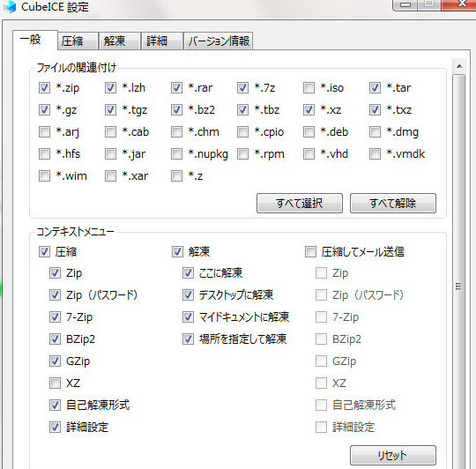This screenshot has height=469, width=476.
Task: Uncheck the *.zip file association
Action: [44, 88]
